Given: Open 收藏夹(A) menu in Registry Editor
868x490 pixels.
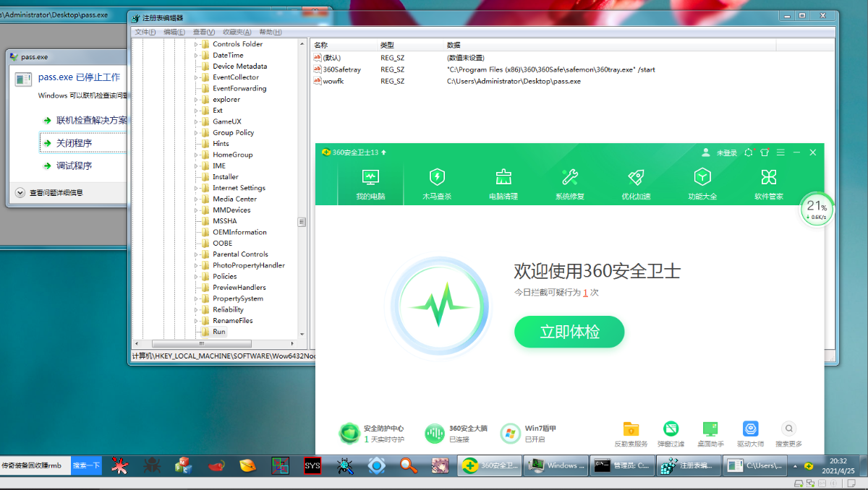Looking at the screenshot, I should [x=237, y=32].
